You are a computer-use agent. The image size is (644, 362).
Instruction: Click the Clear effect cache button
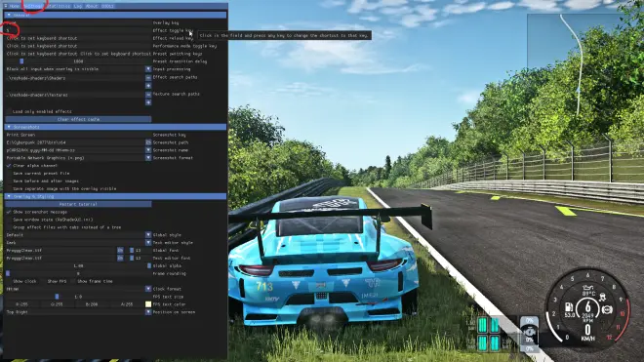[78, 119]
